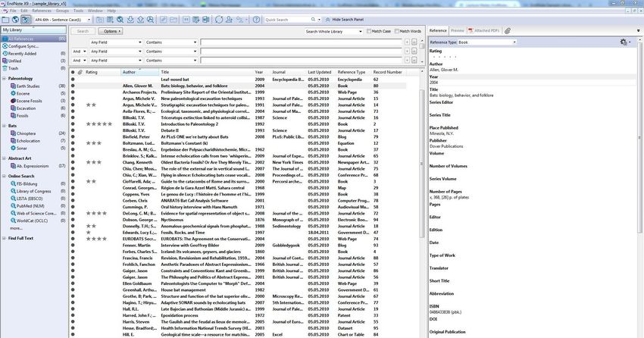Screen dimensions: 644x338
Task: Click the Format Bibliography toolbar icon
Action: pos(196,20)
